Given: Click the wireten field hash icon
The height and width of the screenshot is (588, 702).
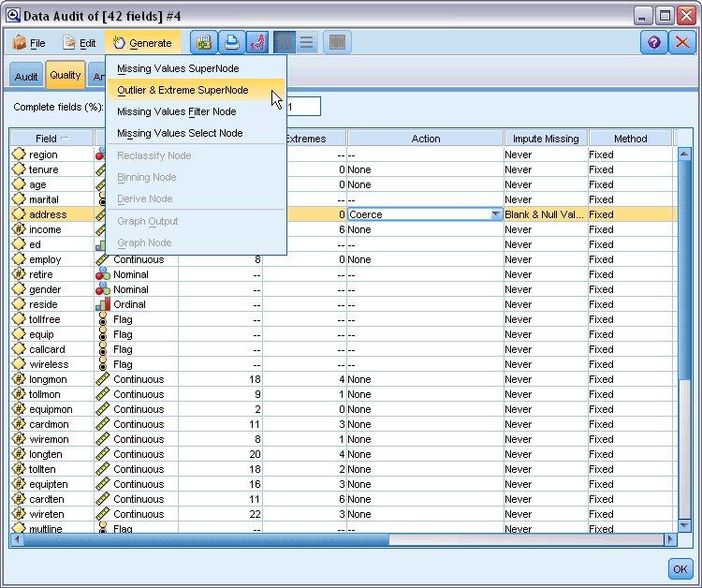Looking at the screenshot, I should pos(19,514).
